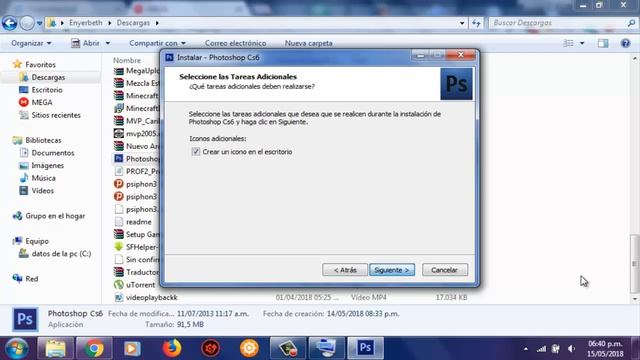Viewport: 640px width, 360px height.
Task: Toggle the preview pane icon
Action: pyautogui.click(x=603, y=43)
